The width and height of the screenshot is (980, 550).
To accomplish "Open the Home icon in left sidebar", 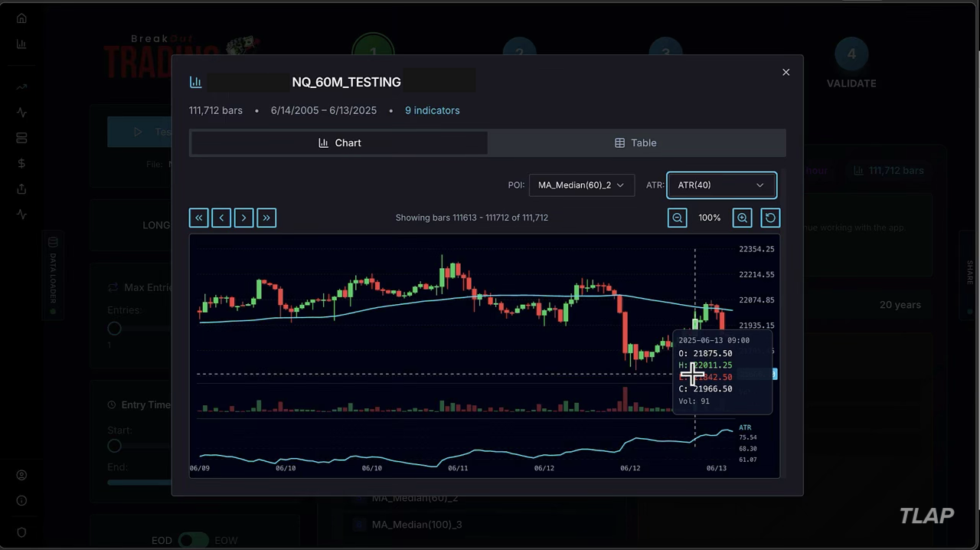I will [21, 18].
